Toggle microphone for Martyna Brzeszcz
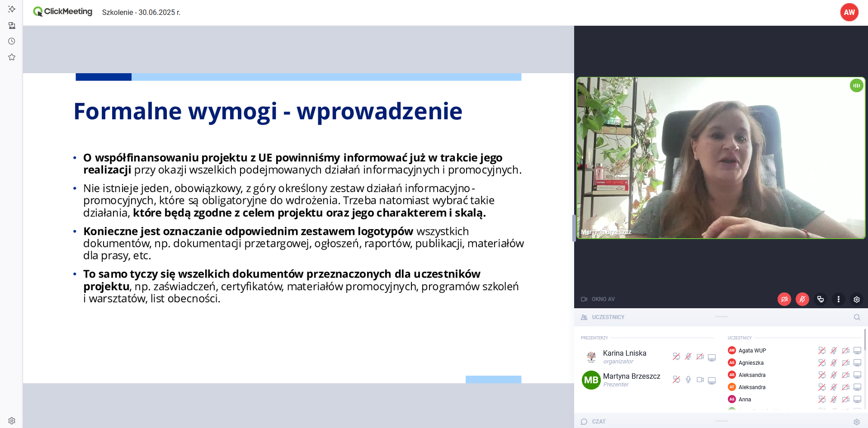 [688, 380]
